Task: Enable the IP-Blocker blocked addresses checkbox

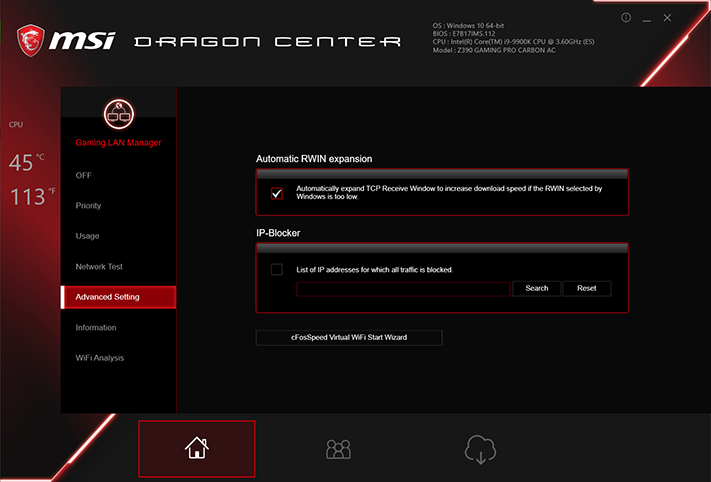Action: (x=277, y=269)
